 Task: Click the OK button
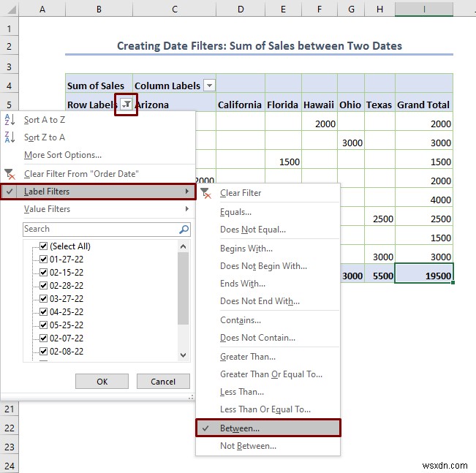point(102,382)
